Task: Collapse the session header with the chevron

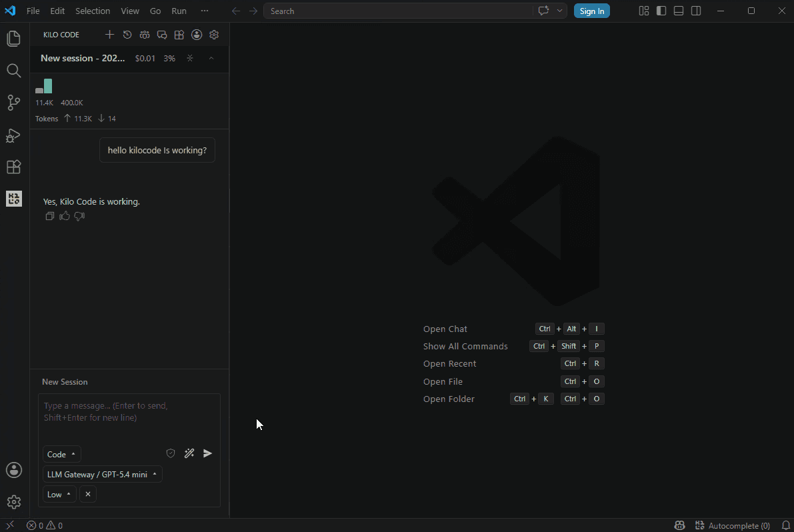Action: (211, 58)
